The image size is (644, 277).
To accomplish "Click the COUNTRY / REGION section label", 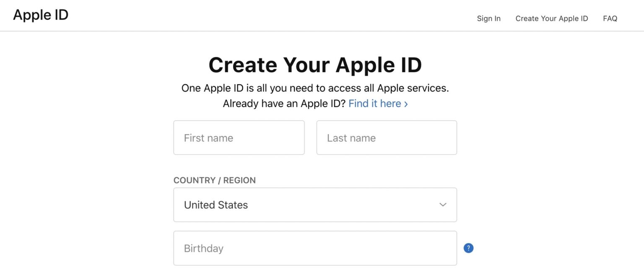I will (214, 180).
